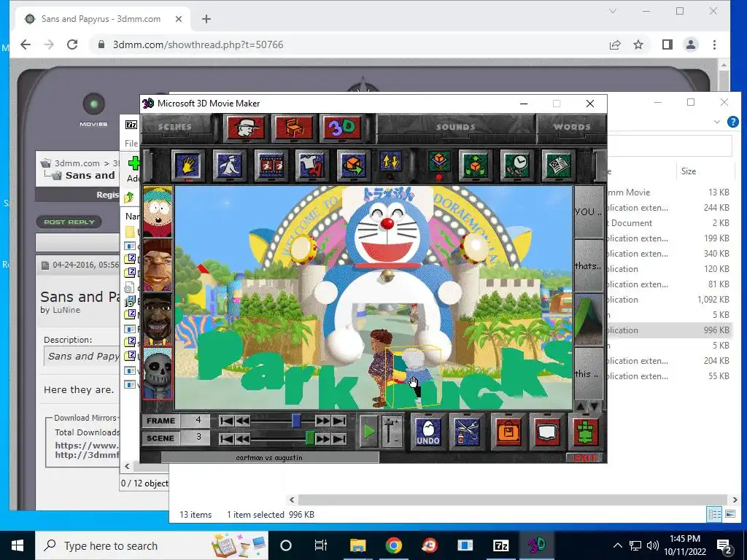Viewport: 747px width, 560px height.
Task: Open the Windows Start menu
Action: pos(18,545)
